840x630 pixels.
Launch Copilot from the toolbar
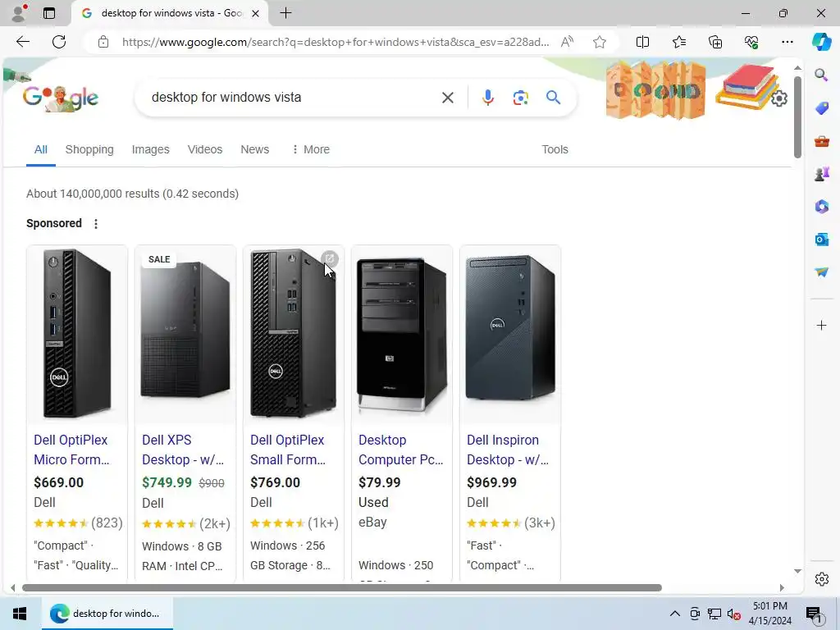pos(821,42)
